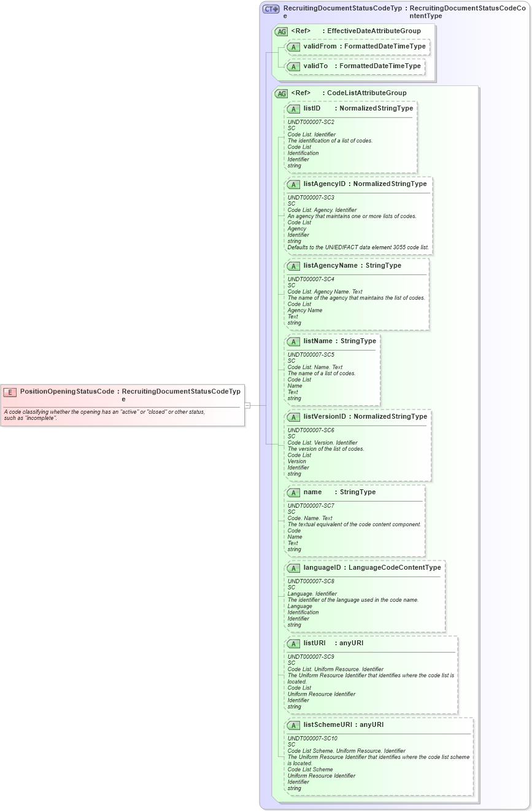Viewport: 532px width, 811px height.
Task: Click the AG icon of CodeListAttributeGroup
Action: (280, 93)
